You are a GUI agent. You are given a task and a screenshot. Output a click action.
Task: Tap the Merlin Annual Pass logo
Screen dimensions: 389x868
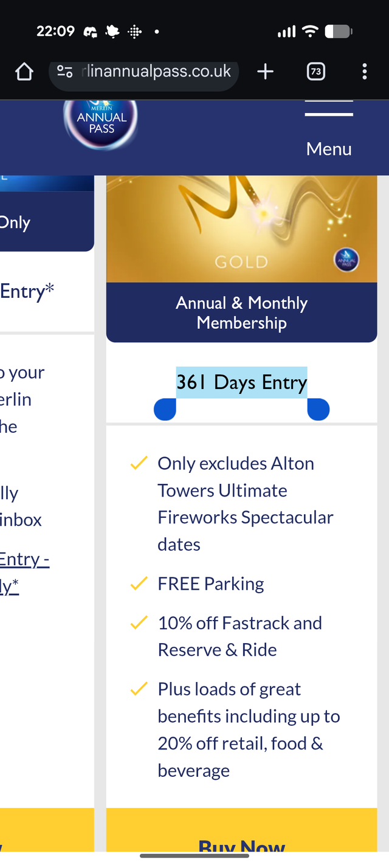point(102,122)
